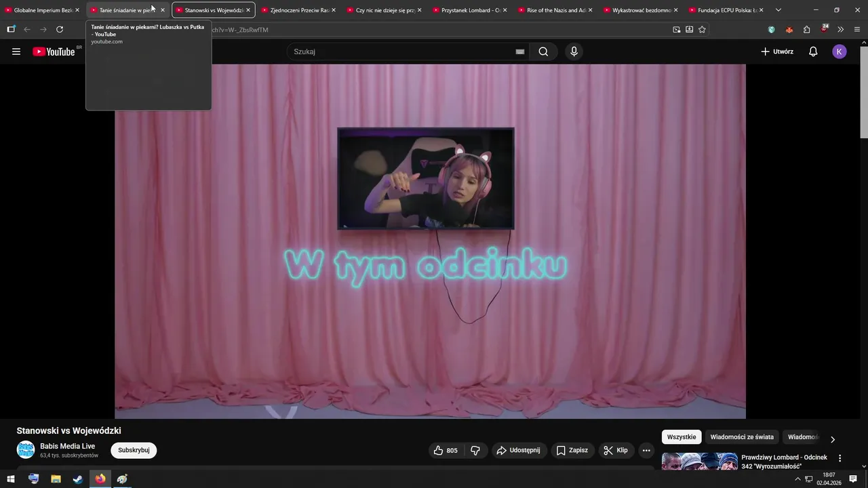The image size is (868, 488).
Task: Open the orange extension icon in toolbar
Action: [x=789, y=29]
